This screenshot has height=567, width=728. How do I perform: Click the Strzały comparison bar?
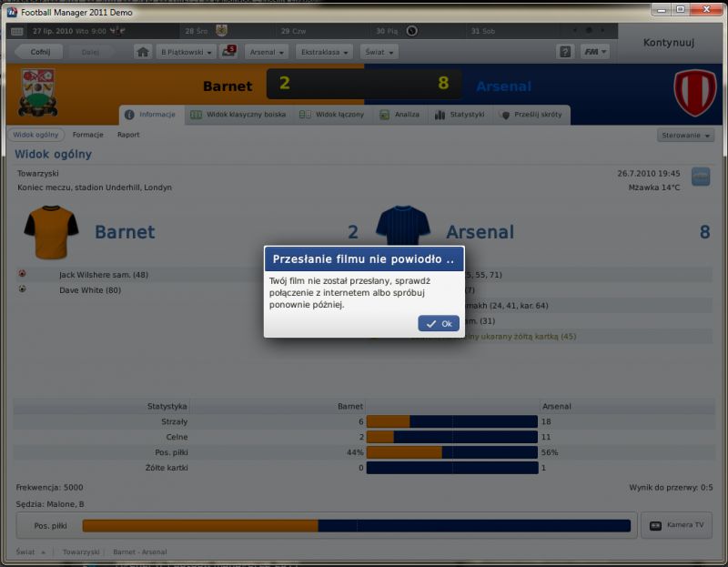[452, 421]
